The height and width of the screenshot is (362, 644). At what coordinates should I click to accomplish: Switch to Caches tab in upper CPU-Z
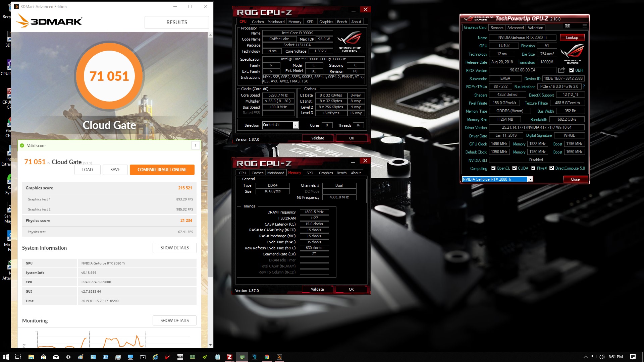(258, 22)
